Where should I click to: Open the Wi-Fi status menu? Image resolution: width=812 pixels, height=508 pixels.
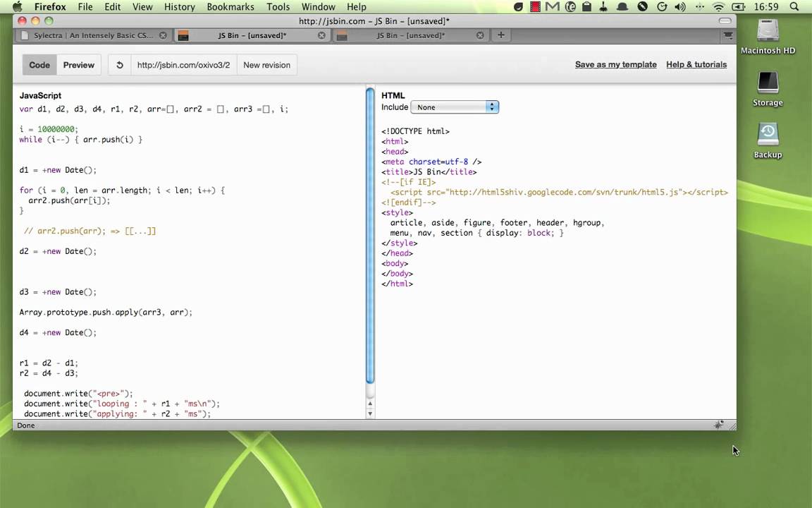click(718, 7)
